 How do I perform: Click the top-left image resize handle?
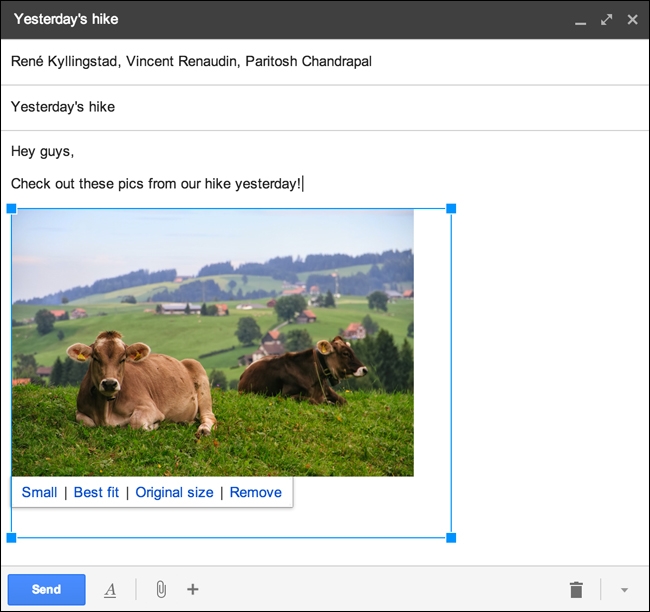(12, 209)
